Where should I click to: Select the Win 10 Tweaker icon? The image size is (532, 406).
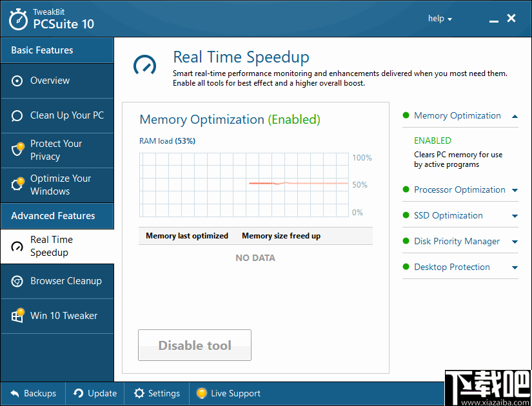17,316
